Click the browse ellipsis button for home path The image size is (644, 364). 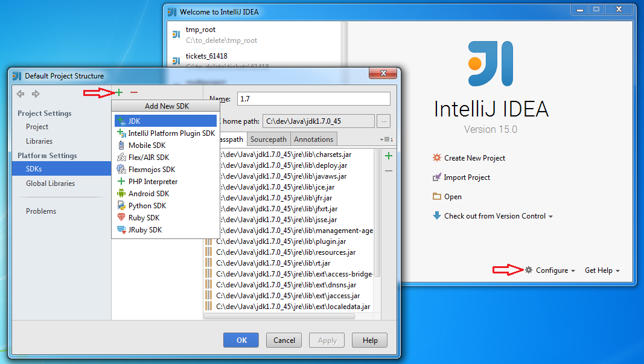[384, 121]
